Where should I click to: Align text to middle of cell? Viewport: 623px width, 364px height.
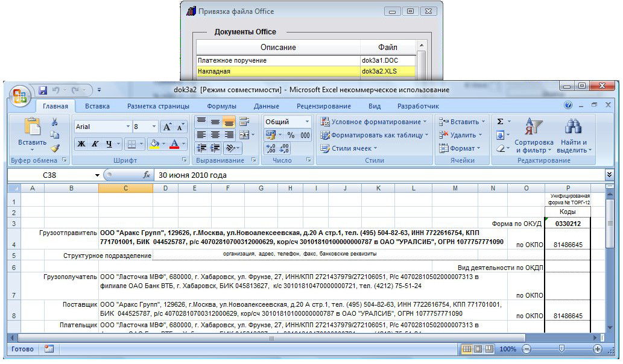tap(215, 122)
